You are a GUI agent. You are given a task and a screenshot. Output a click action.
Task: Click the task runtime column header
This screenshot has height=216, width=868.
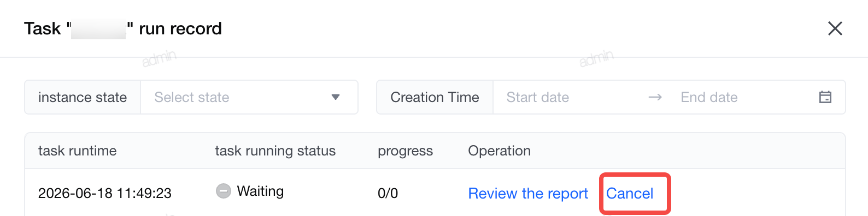coord(78,151)
